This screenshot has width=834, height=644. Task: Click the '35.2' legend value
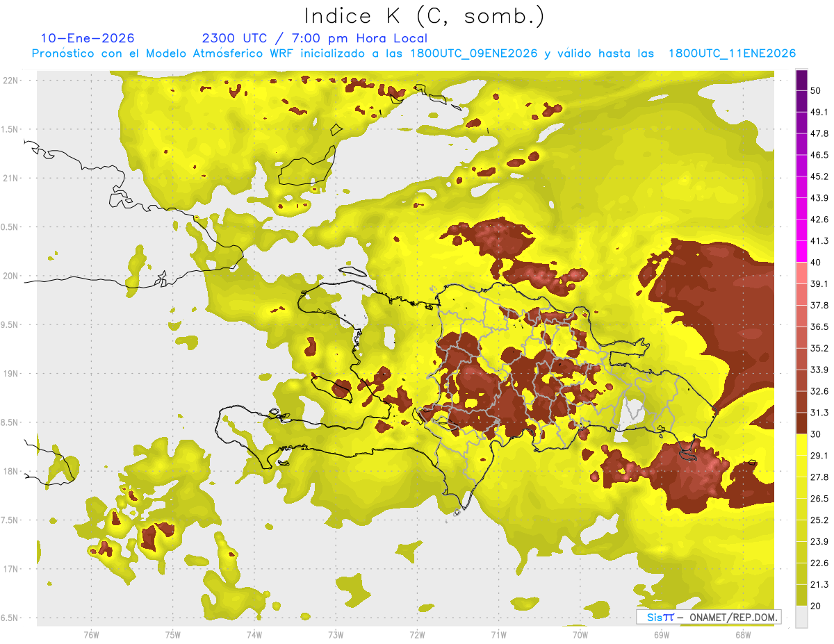(x=819, y=348)
